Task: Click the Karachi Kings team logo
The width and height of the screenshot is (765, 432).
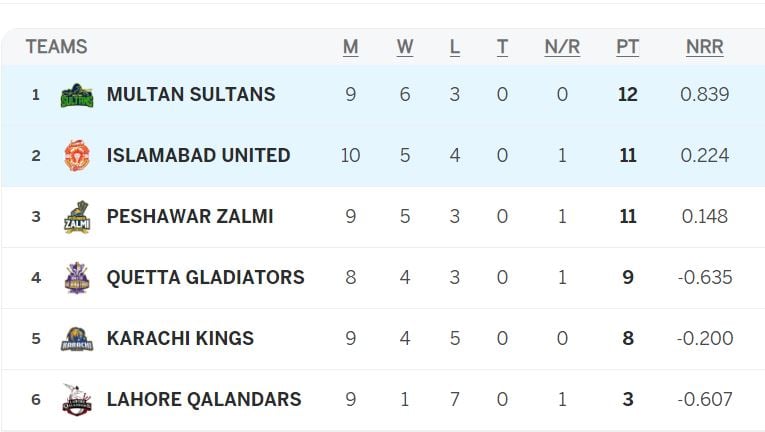Action: tap(77, 339)
